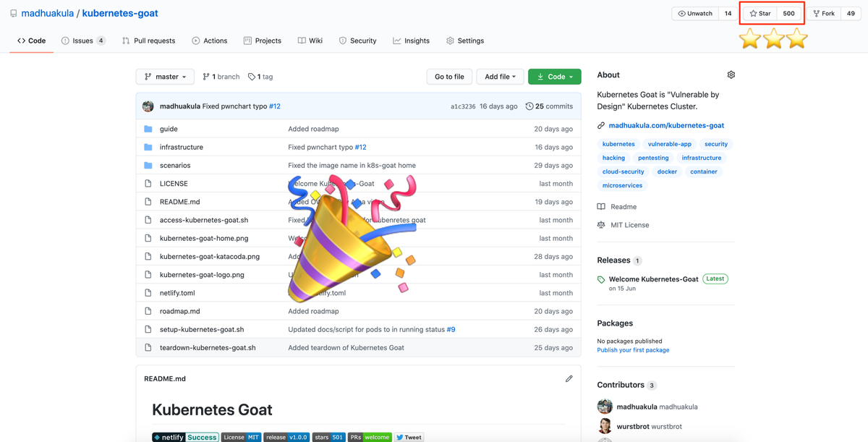Open pull request #12 link in commit message
The height and width of the screenshot is (442, 868).
275,106
